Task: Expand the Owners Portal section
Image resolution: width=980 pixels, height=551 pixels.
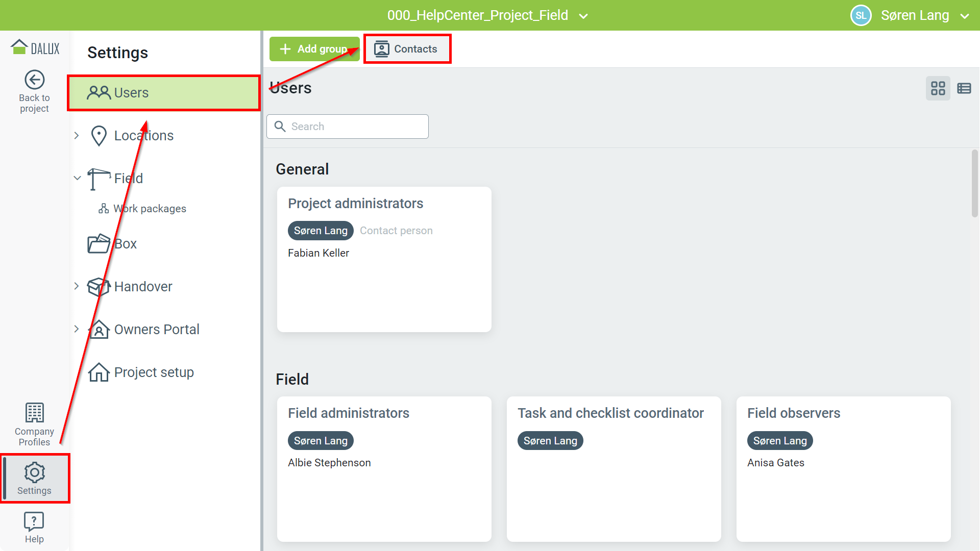Action: (77, 329)
